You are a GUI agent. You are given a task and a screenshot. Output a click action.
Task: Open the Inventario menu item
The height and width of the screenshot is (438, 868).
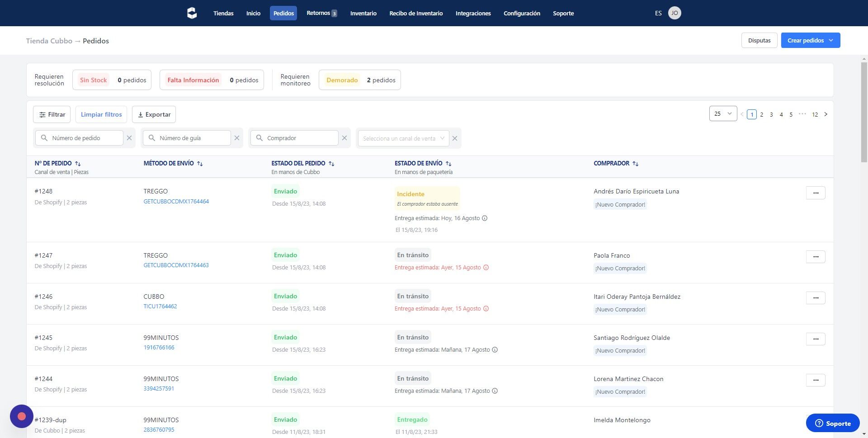(x=363, y=13)
